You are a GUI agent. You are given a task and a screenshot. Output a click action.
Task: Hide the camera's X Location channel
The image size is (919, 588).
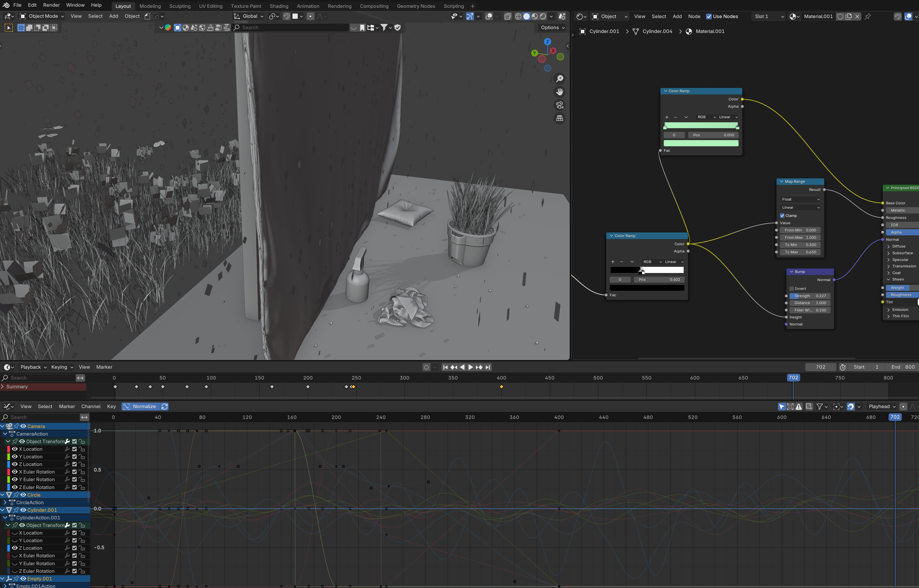(15, 449)
